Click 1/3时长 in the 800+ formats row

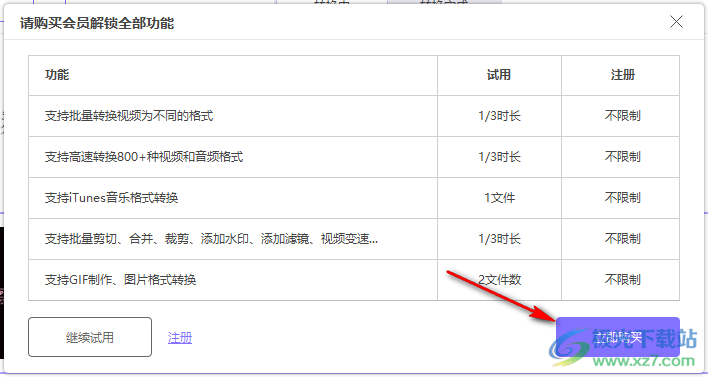[499, 157]
